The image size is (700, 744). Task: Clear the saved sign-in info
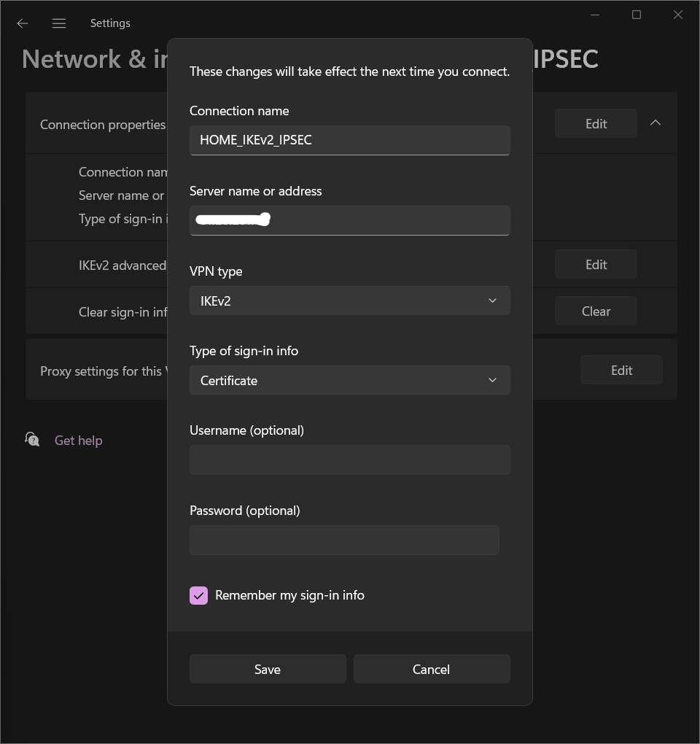coord(595,311)
